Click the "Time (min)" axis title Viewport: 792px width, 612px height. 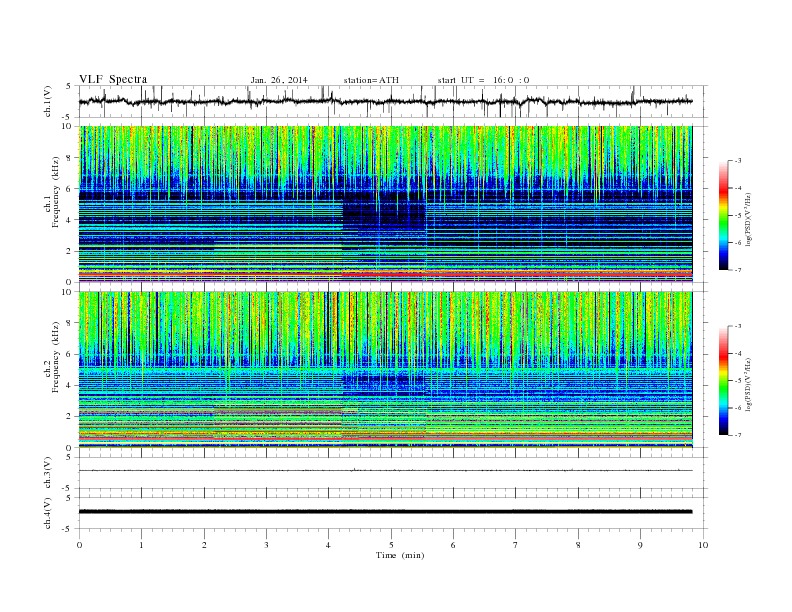click(400, 555)
